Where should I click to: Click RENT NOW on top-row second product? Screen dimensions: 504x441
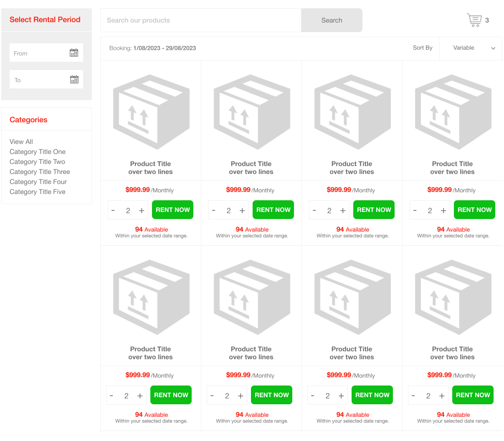click(x=273, y=210)
